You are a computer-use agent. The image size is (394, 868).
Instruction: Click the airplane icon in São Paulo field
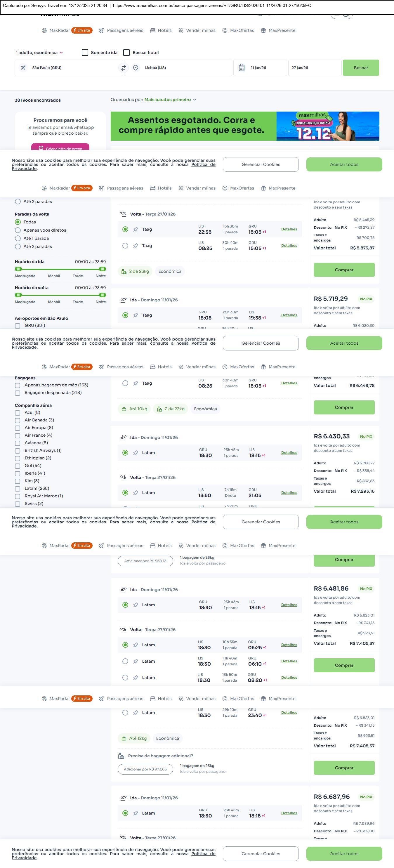[x=23, y=68]
